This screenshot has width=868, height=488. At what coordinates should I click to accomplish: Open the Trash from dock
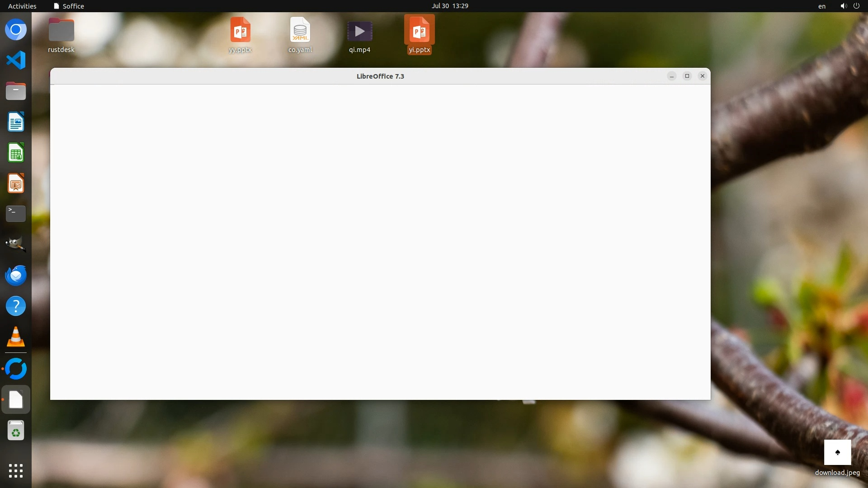click(16, 431)
